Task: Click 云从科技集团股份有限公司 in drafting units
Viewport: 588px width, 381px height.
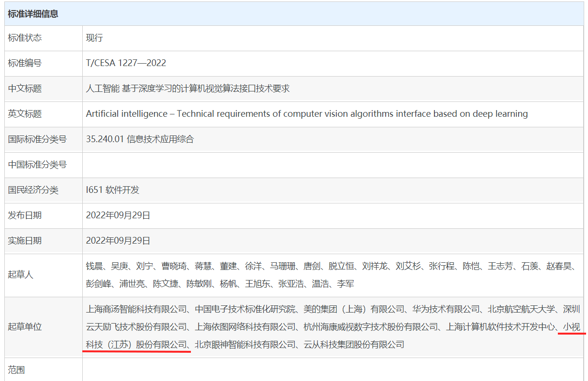Action: click(354, 344)
